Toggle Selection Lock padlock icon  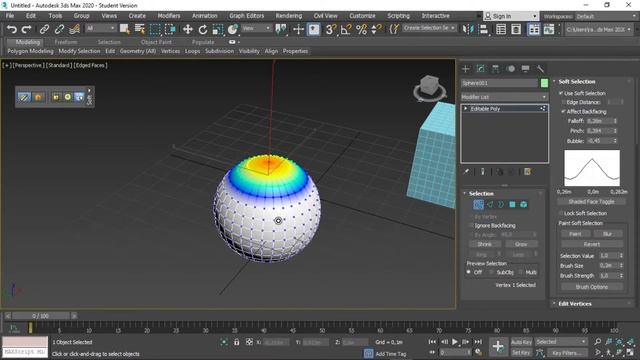pos(236,342)
